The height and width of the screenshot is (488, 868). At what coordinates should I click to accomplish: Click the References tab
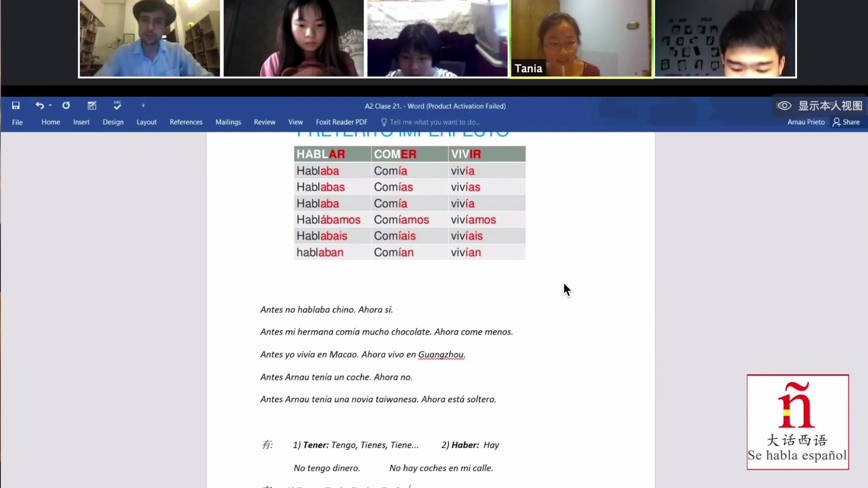[x=185, y=122]
